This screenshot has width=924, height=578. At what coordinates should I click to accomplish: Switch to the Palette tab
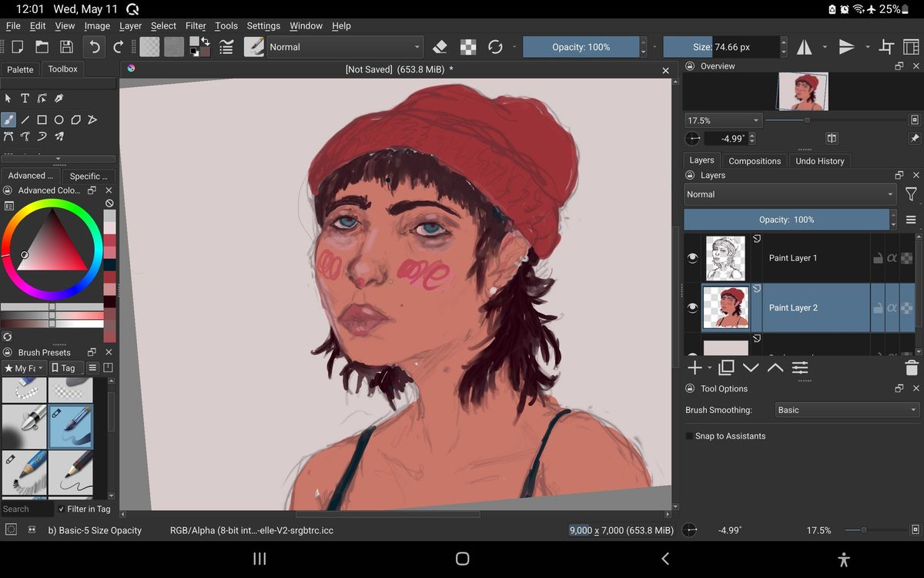point(20,69)
